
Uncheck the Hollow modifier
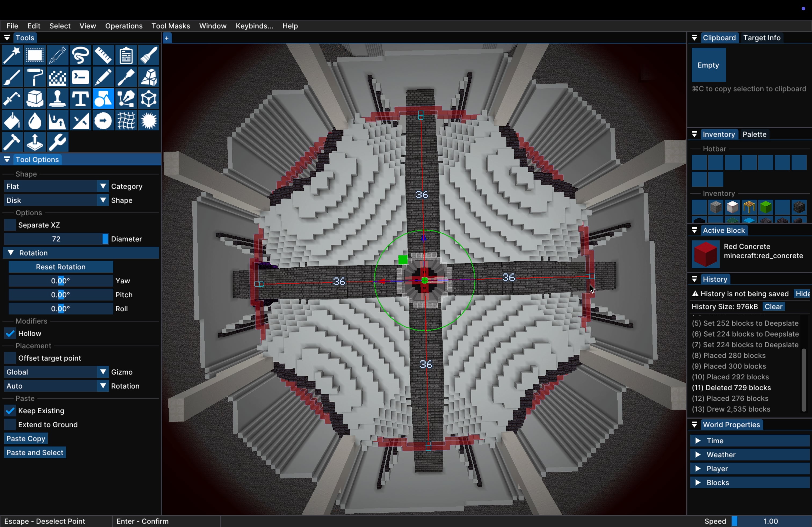point(10,333)
